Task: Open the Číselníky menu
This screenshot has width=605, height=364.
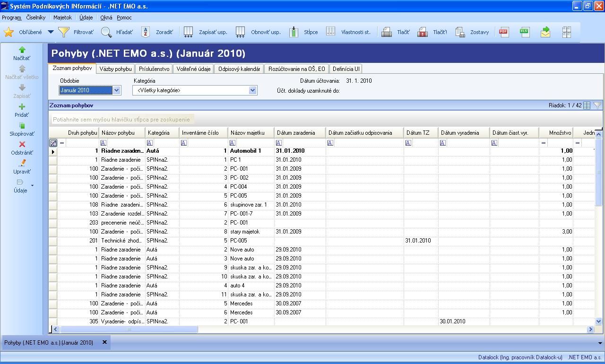Action: pyautogui.click(x=36, y=17)
